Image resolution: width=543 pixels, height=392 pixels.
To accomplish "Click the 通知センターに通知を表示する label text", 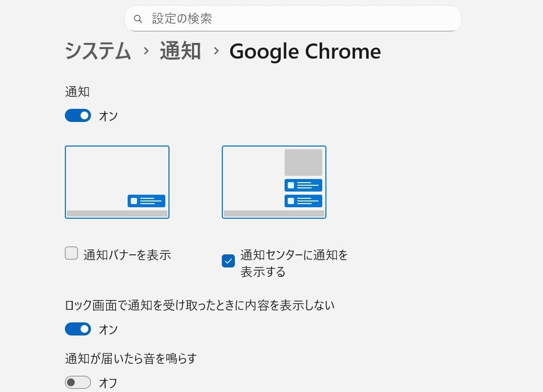I will (x=294, y=263).
